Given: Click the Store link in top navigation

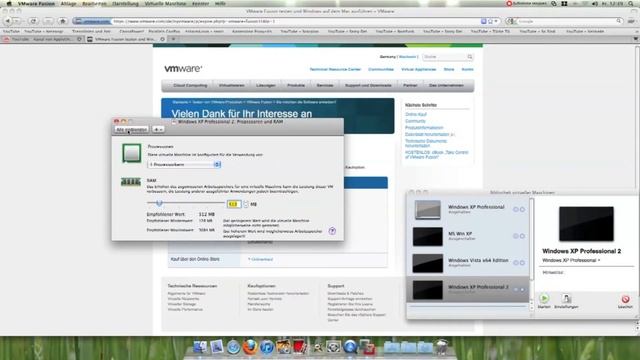Looking at the screenshot, I should point(449,69).
